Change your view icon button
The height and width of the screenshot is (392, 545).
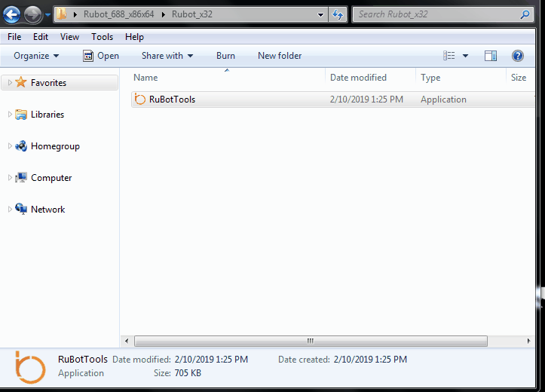point(449,56)
